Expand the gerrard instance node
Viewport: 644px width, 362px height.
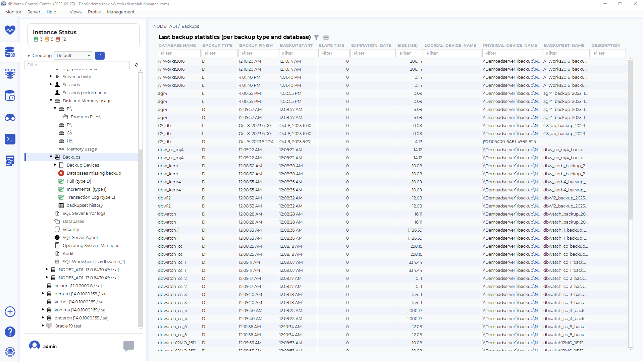[43, 294]
